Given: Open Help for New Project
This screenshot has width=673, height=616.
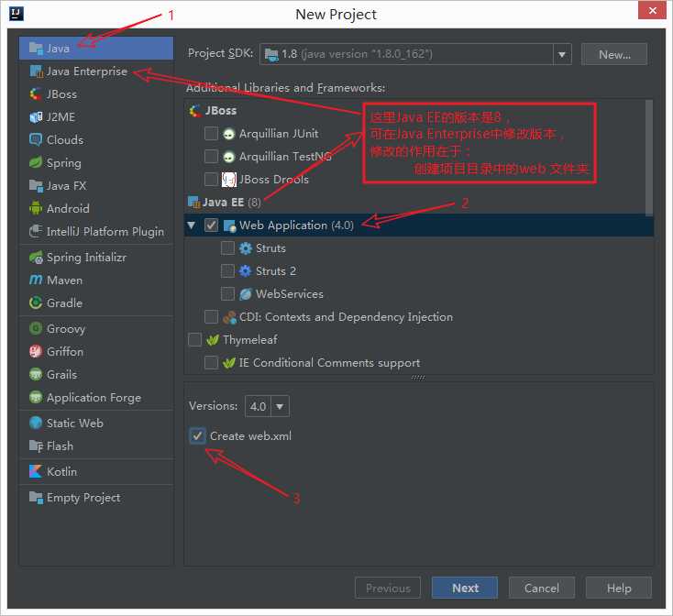Looking at the screenshot, I should pyautogui.click(x=619, y=588).
